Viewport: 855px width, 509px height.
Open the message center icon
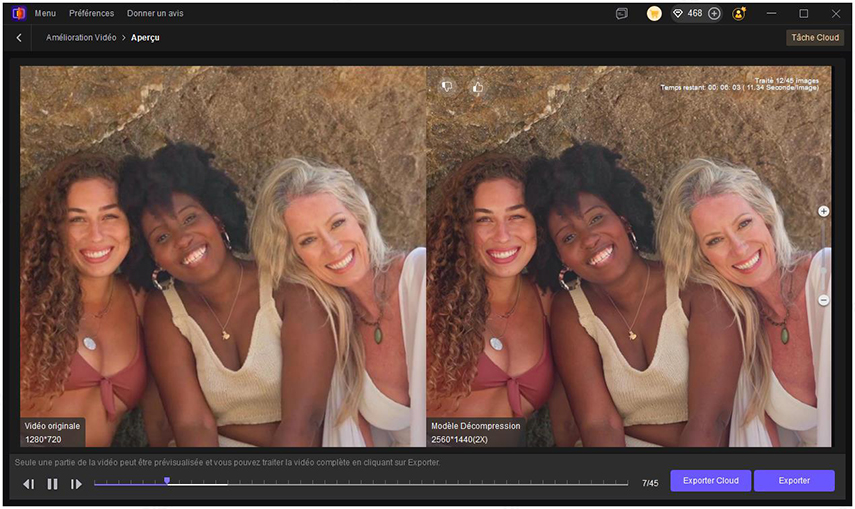point(622,14)
